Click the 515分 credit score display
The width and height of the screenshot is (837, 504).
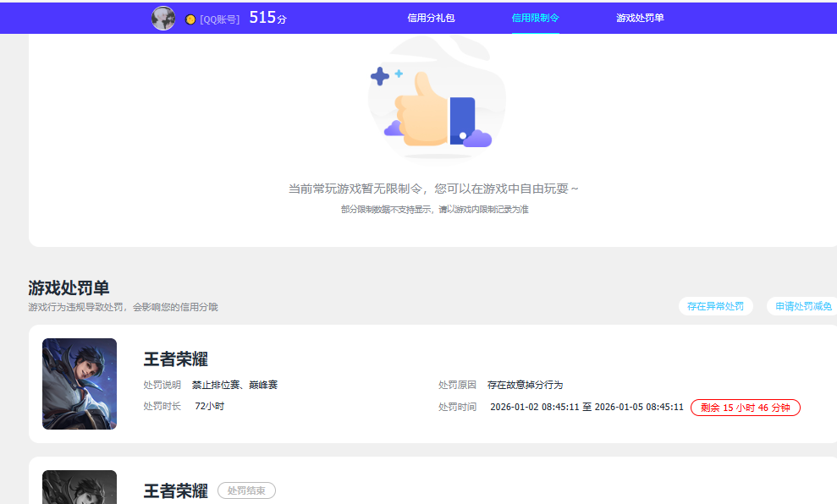tap(266, 16)
